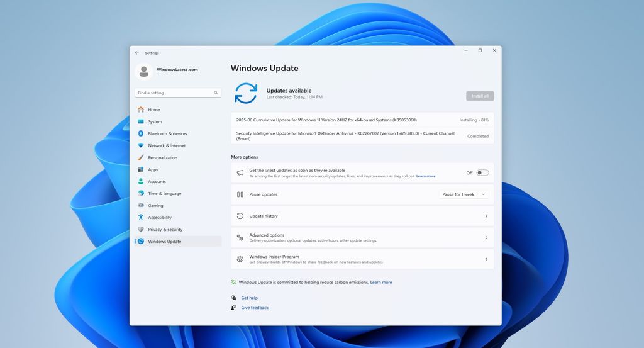Viewport: 644px width, 348px height.
Task: Select Privacy & security
Action: point(178,229)
